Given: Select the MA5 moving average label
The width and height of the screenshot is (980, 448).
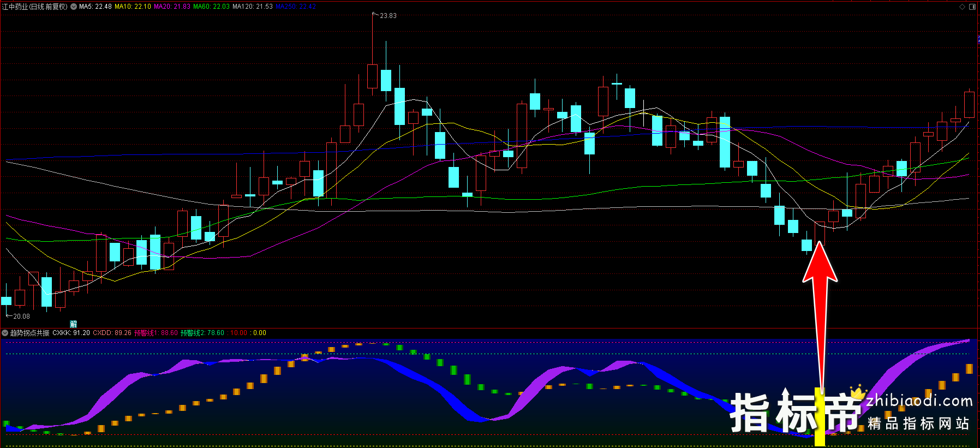Looking at the screenshot, I should click(x=95, y=7).
